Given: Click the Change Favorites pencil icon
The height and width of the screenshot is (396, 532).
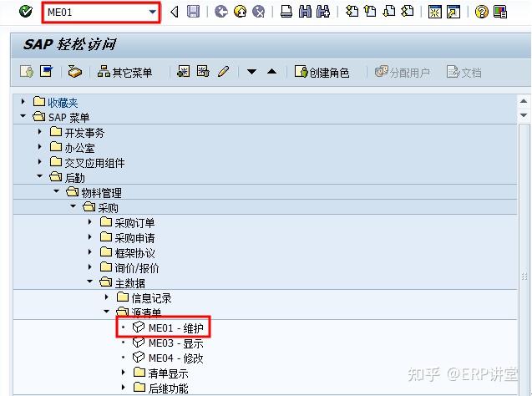Looking at the screenshot, I should 223,72.
